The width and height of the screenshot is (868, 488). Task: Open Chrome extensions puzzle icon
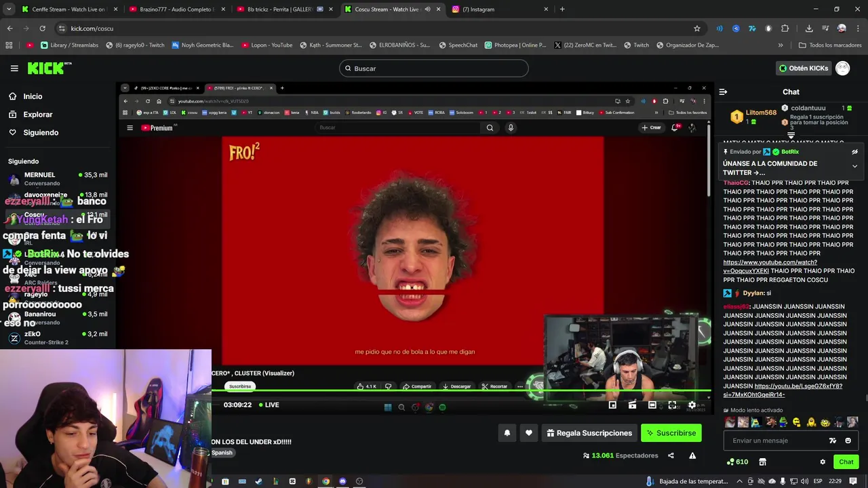785,28
